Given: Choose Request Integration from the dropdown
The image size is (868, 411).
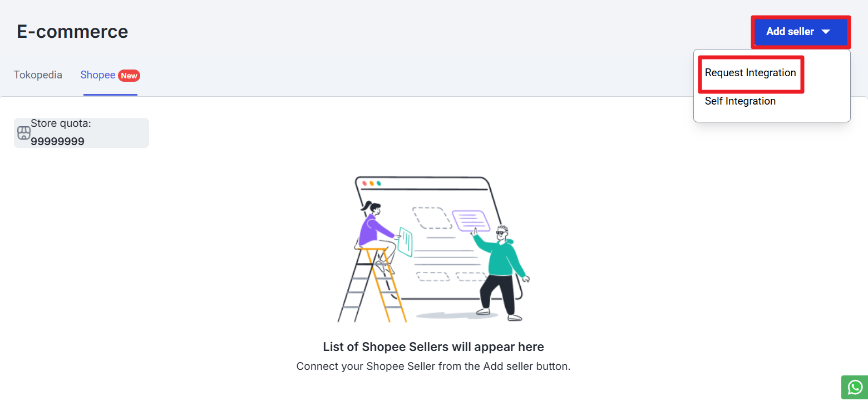Looking at the screenshot, I should pos(750,73).
